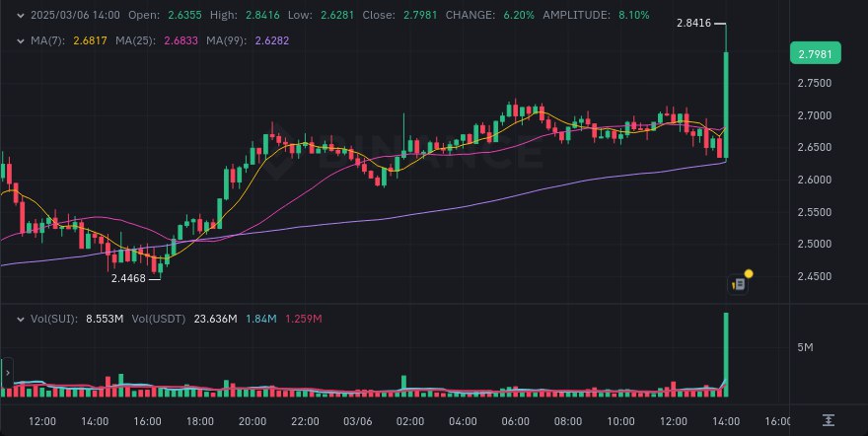Click the 2.8416 high price marker on chart
Image resolution: width=868 pixels, height=436 pixels.
pyautogui.click(x=693, y=24)
